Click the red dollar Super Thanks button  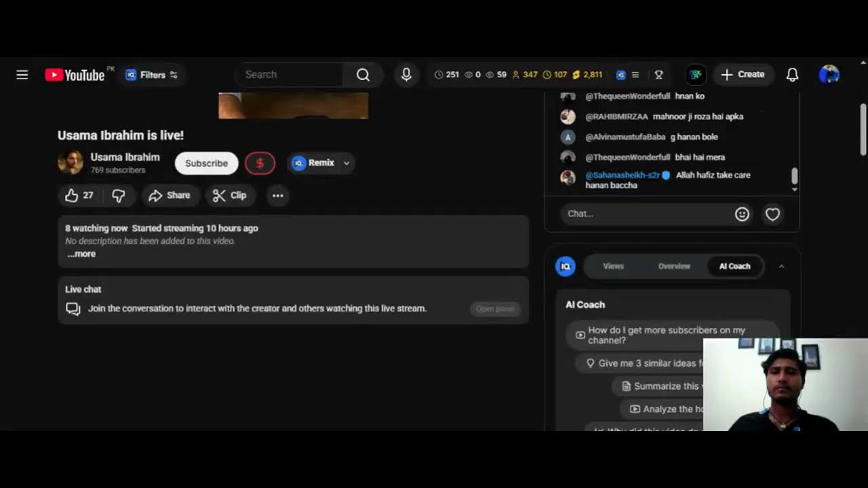[x=260, y=163]
